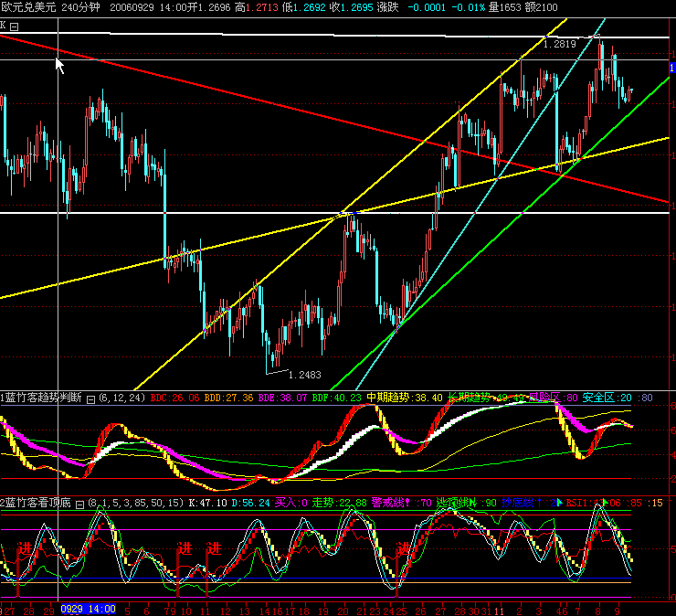Click the 中期趋势:38.40 label
676x616 pixels.
pyautogui.click(x=405, y=398)
